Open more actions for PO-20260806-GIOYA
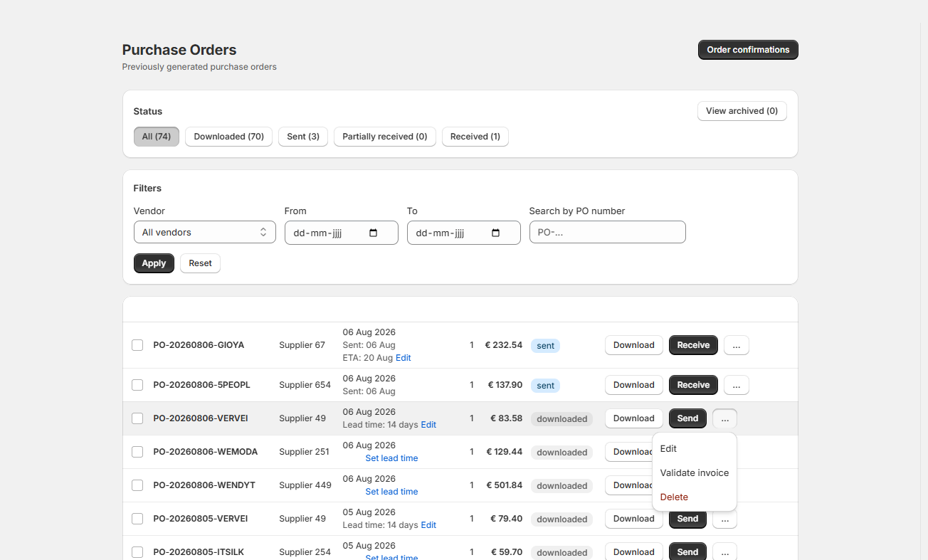This screenshot has height=560, width=928. (x=737, y=345)
